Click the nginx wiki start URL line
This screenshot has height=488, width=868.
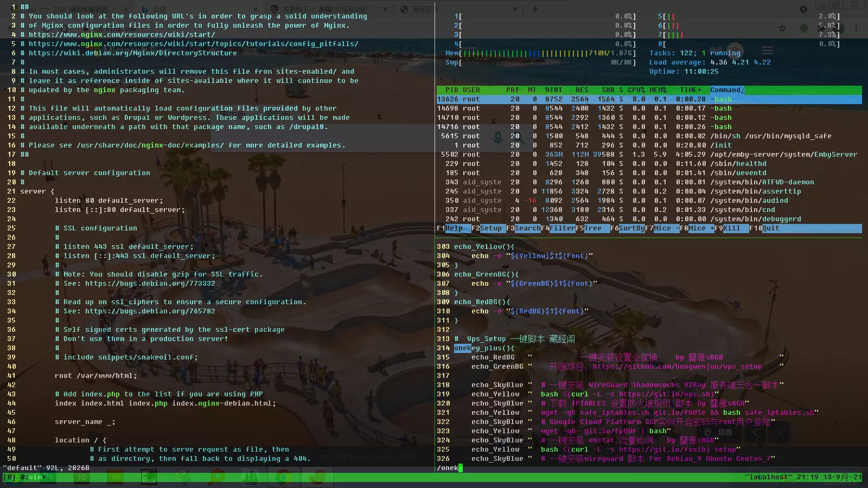click(122, 35)
